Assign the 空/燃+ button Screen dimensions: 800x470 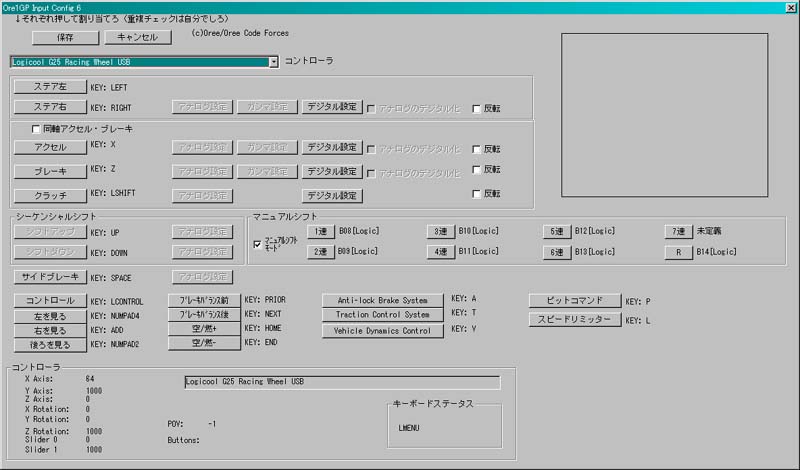click(x=204, y=329)
